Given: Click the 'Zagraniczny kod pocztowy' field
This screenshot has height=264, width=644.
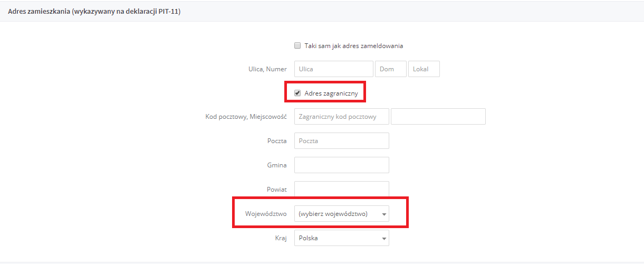Looking at the screenshot, I should tap(342, 117).
